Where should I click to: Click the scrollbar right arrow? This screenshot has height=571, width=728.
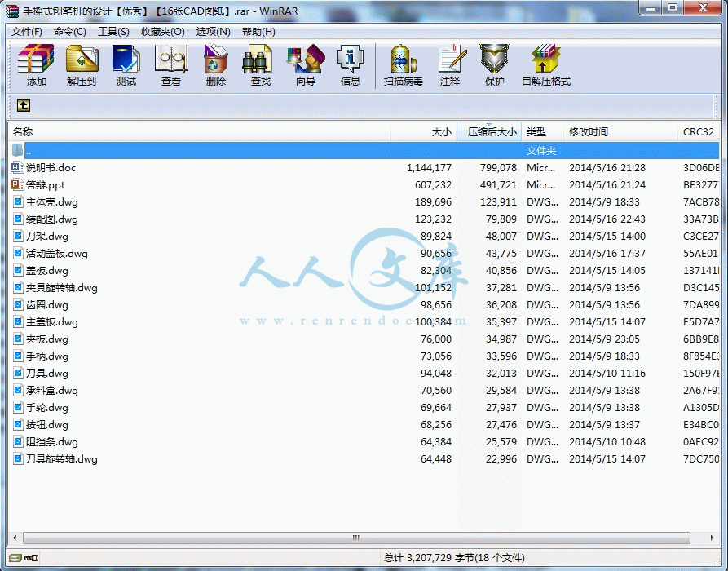pos(713,538)
